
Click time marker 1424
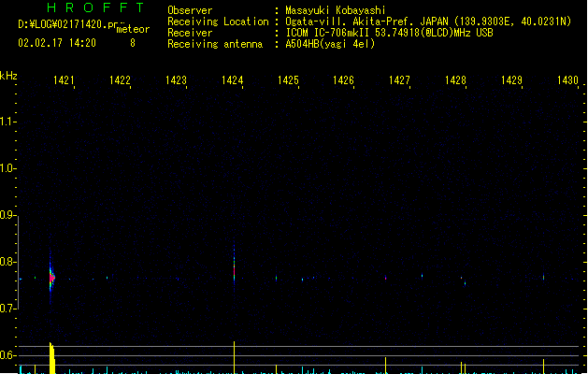(x=232, y=80)
